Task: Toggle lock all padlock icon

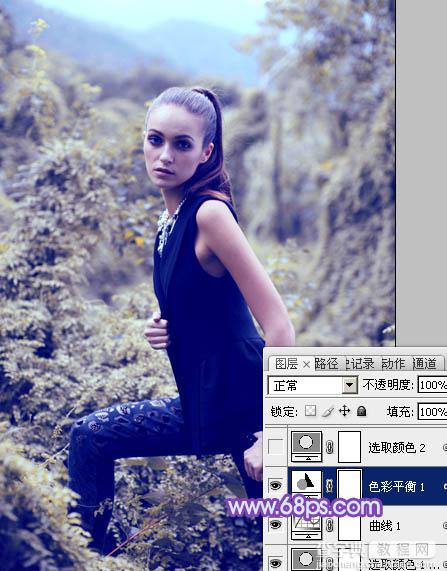Action: (361, 411)
